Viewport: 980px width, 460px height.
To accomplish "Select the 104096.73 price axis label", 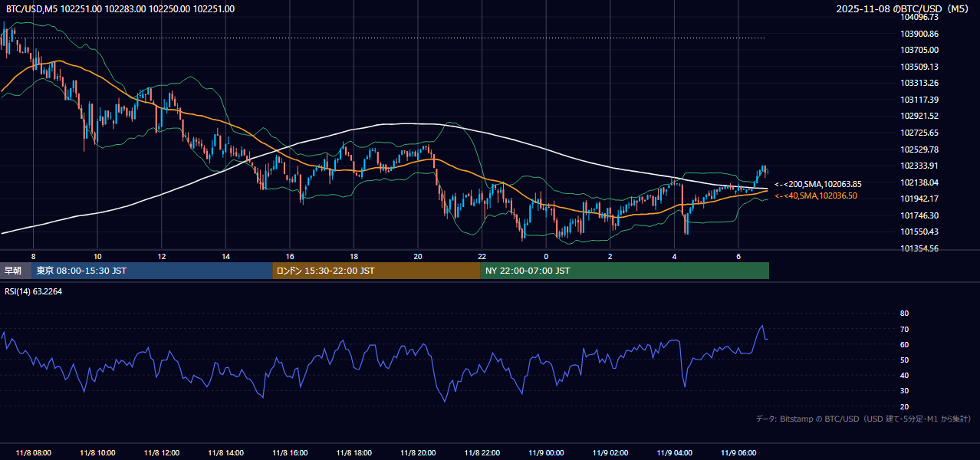I will click(919, 17).
